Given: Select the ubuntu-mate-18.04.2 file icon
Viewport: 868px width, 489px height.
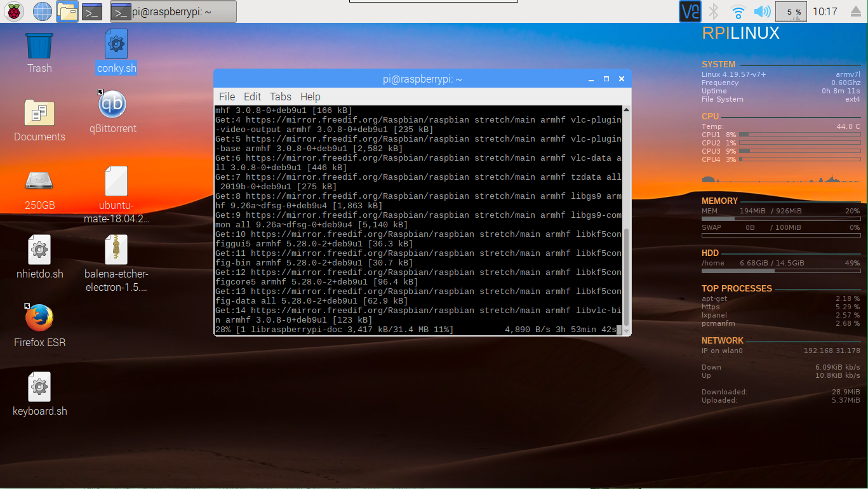Looking at the screenshot, I should point(116,195).
